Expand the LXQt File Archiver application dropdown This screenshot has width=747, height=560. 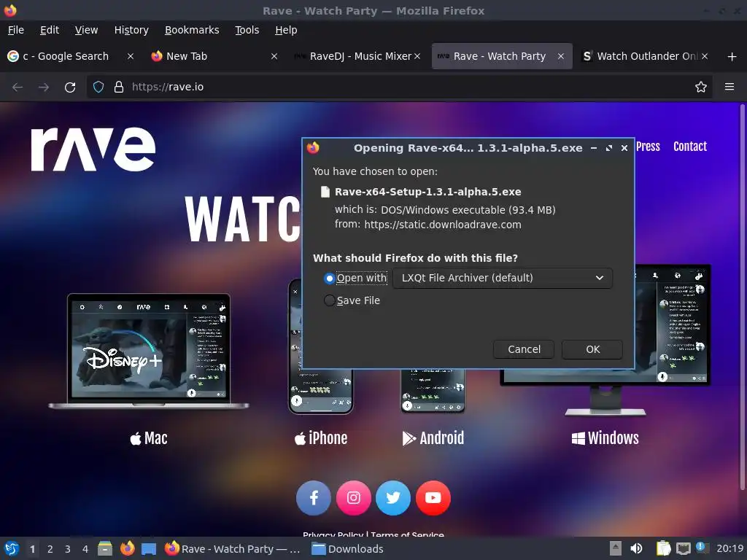(503, 278)
